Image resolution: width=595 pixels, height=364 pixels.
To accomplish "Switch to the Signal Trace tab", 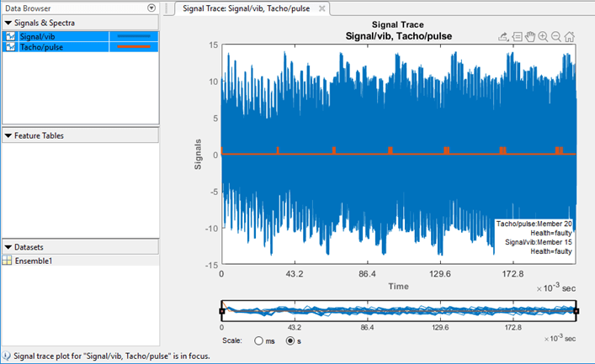I will point(247,8).
